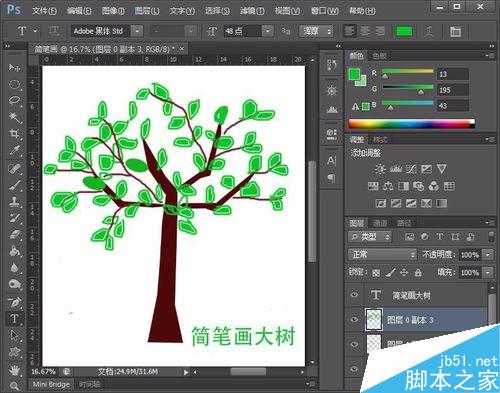Switch to the 路径 tab
500x393 pixels.
pos(404,223)
